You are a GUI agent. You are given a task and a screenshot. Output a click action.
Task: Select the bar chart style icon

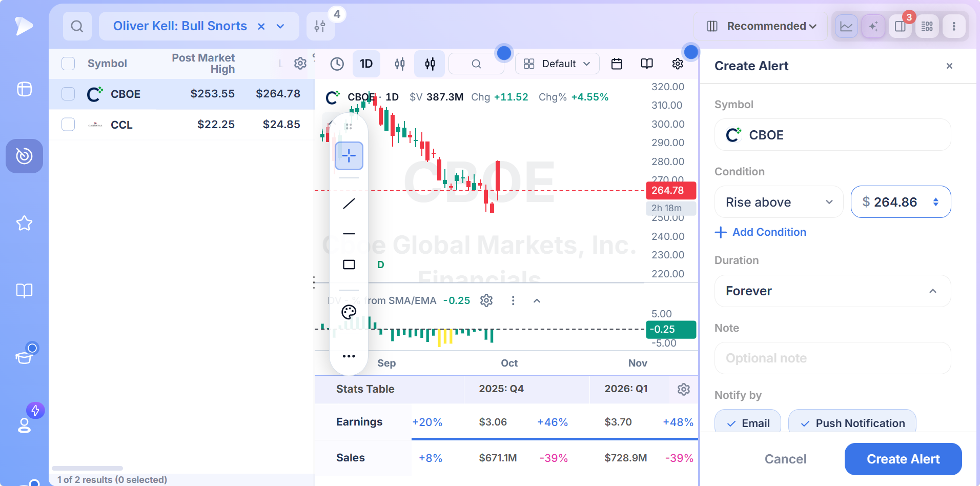pyautogui.click(x=400, y=64)
